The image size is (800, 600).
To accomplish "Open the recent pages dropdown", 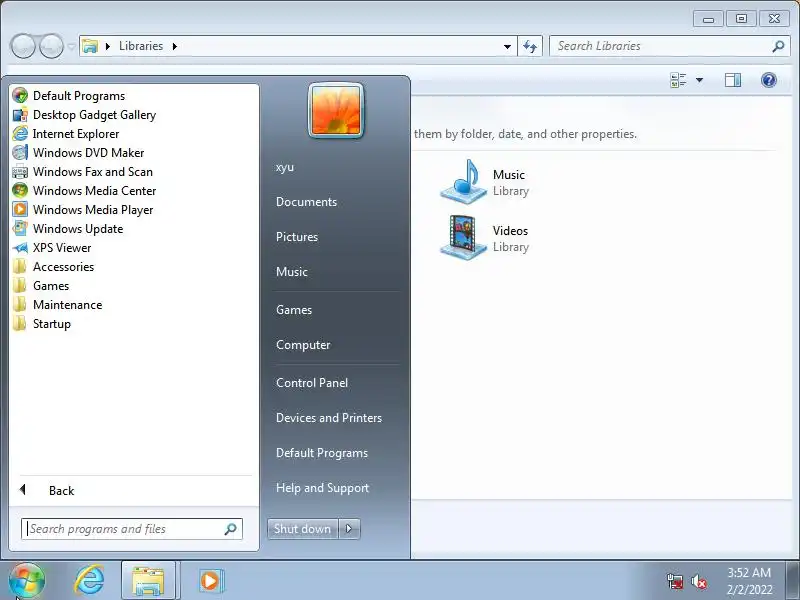I will tap(71, 46).
